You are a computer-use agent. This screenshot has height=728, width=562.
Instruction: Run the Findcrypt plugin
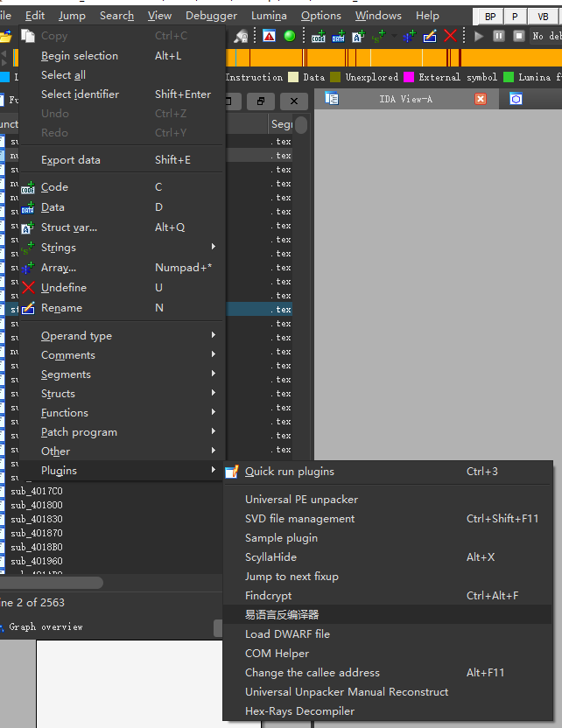(268, 596)
